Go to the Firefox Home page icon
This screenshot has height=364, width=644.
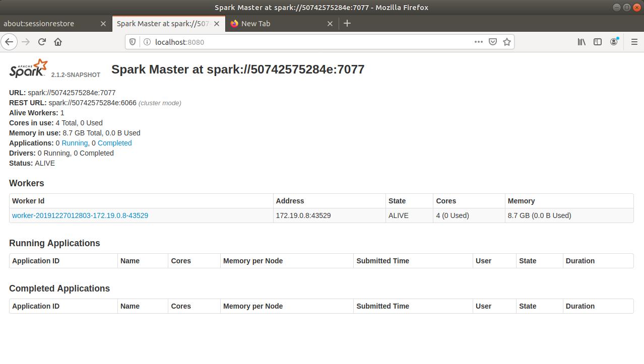(x=58, y=42)
